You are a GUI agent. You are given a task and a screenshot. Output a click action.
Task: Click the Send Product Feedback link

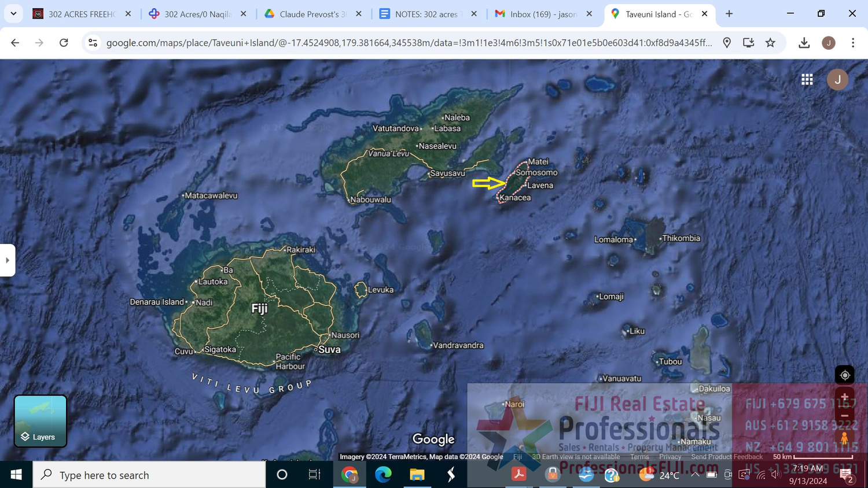pos(726,457)
